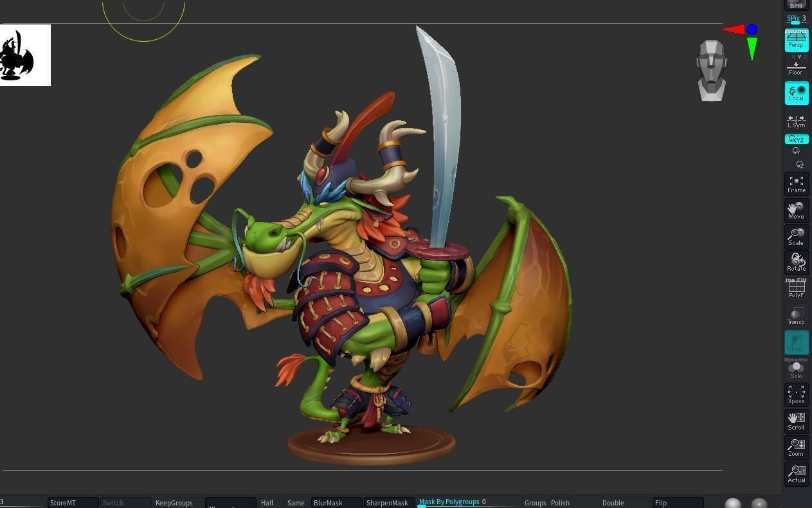Select the Scale view icon
The image size is (812, 508).
[x=796, y=237]
